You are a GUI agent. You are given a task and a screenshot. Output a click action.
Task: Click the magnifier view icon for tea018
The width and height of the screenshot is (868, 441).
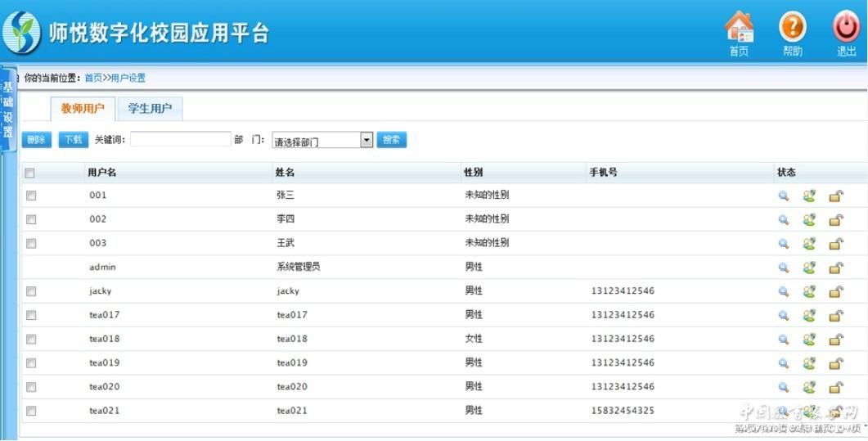coord(783,340)
